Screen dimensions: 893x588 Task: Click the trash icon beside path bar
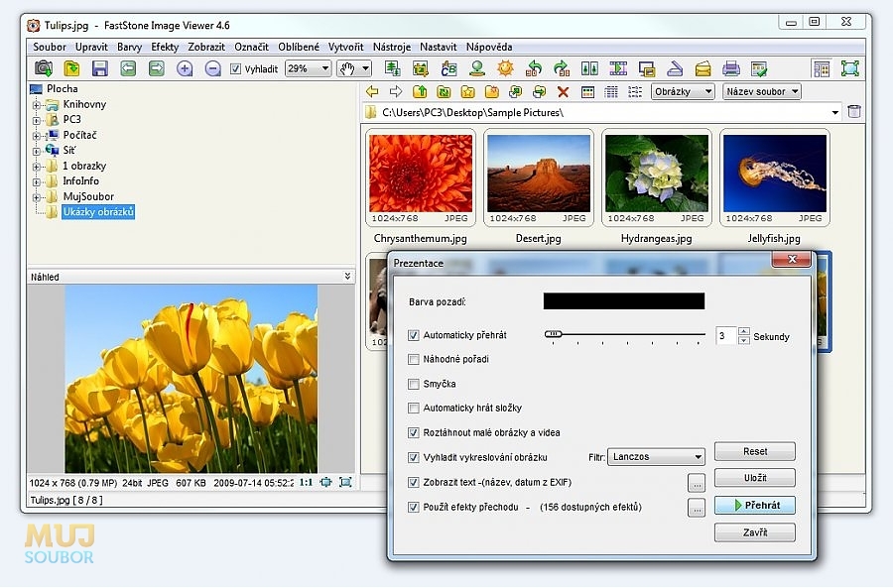click(x=853, y=111)
